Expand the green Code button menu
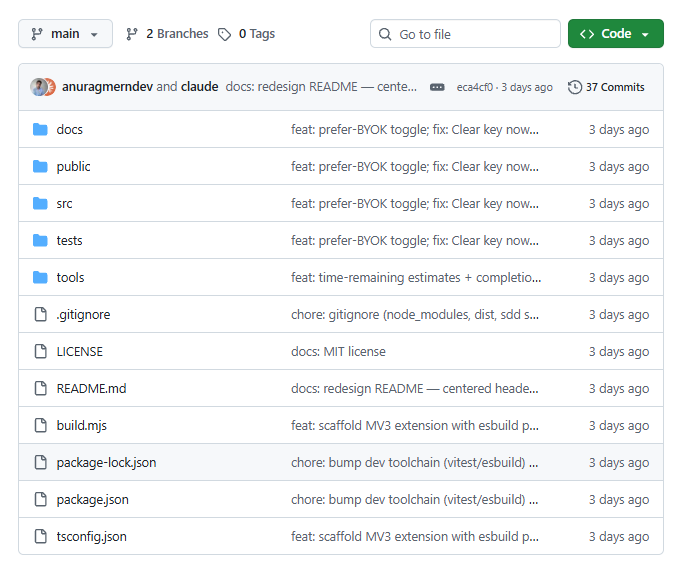 coord(615,33)
